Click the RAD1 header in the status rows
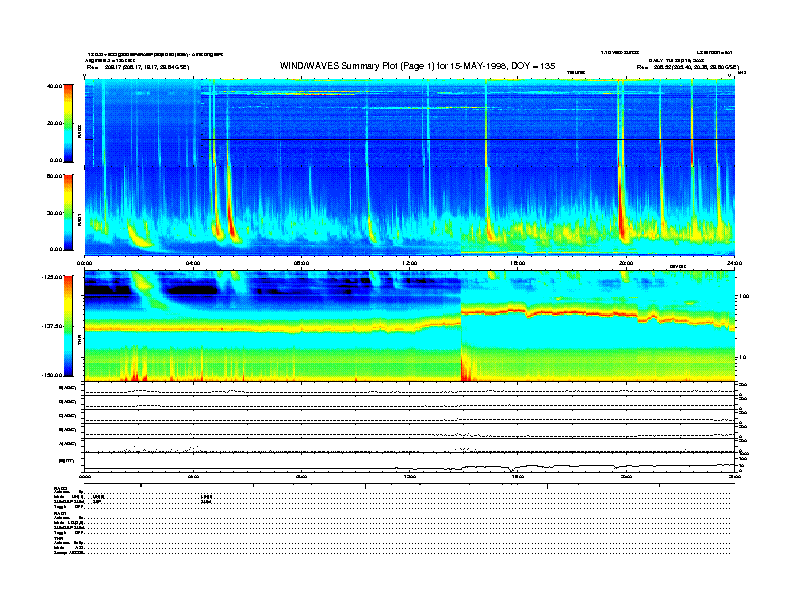Image resolution: width=792 pixels, height=612 pixels. point(60,514)
